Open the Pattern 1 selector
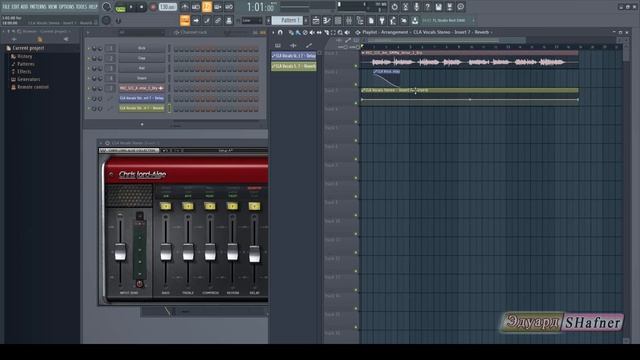Viewport: 640px width, 360px height. click(287, 20)
